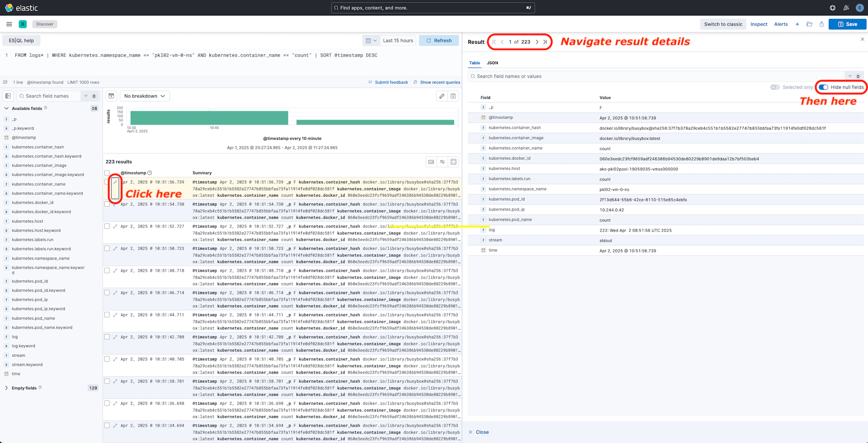The height and width of the screenshot is (443, 868).
Task: Toggle the Hide null fields switch
Action: click(824, 87)
